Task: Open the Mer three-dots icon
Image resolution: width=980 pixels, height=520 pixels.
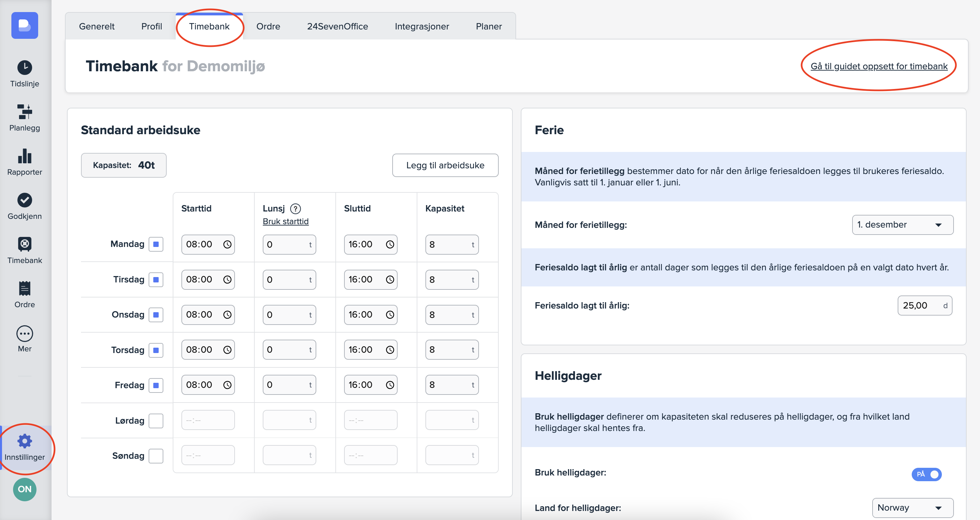Action: (x=25, y=334)
